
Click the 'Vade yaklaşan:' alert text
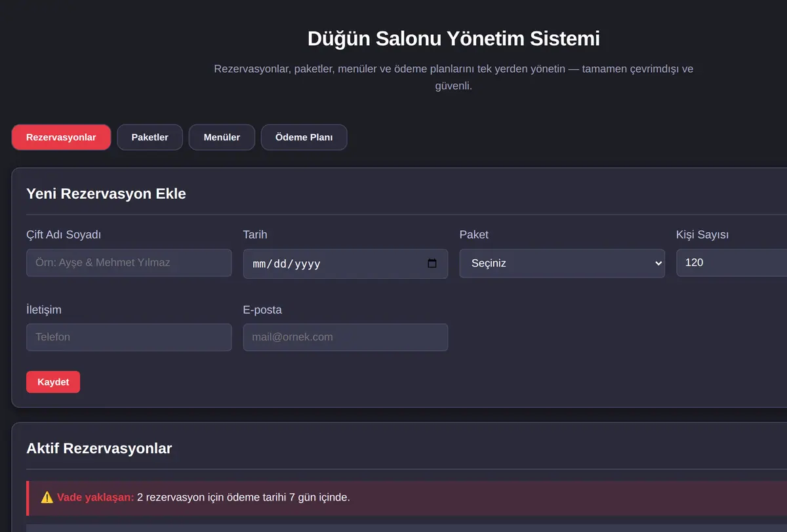(x=95, y=497)
